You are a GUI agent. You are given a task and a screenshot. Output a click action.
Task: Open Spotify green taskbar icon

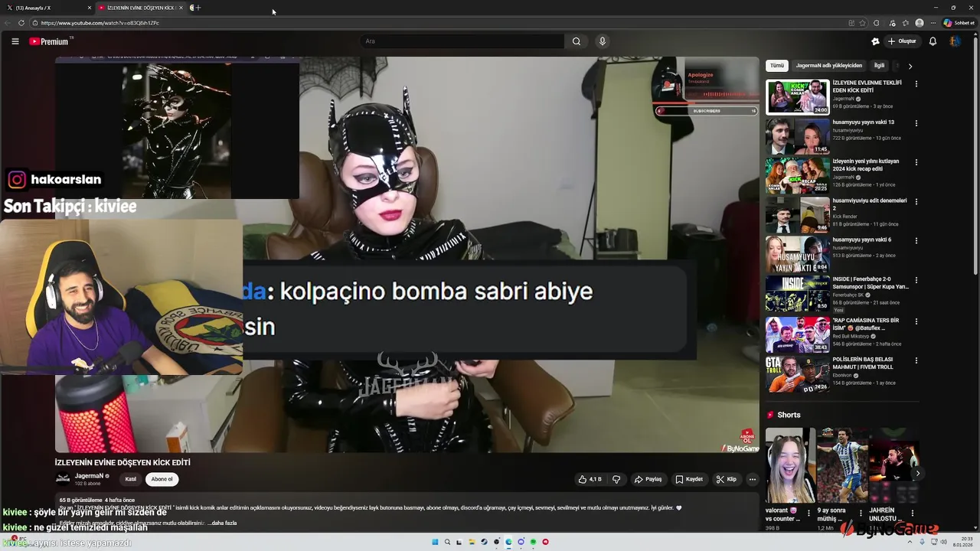click(533, 542)
